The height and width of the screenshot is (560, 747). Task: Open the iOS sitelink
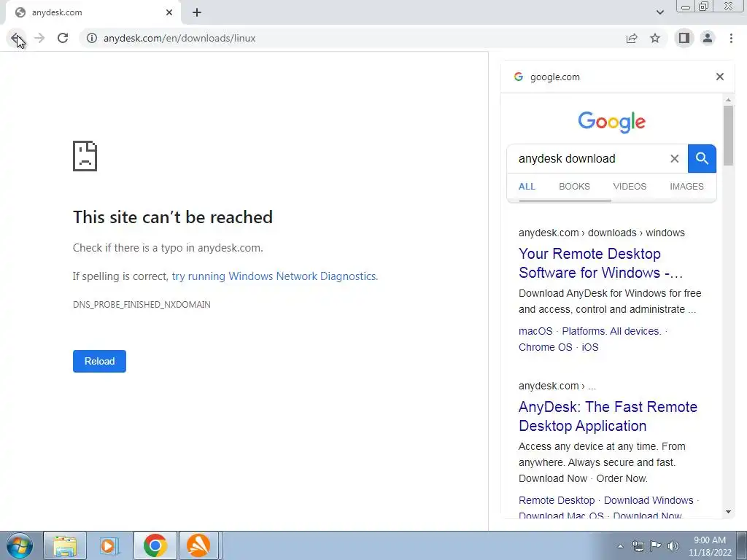click(x=589, y=347)
